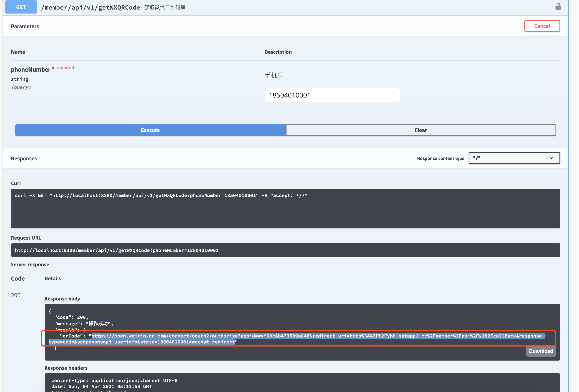The width and height of the screenshot is (579, 392).
Task: Click the curl command box
Action: click(285, 208)
